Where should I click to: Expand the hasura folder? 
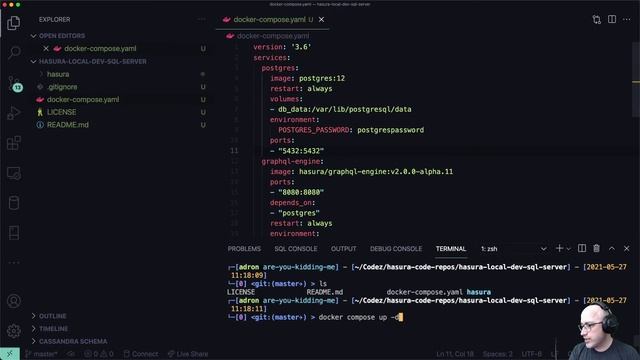pyautogui.click(x=58, y=74)
